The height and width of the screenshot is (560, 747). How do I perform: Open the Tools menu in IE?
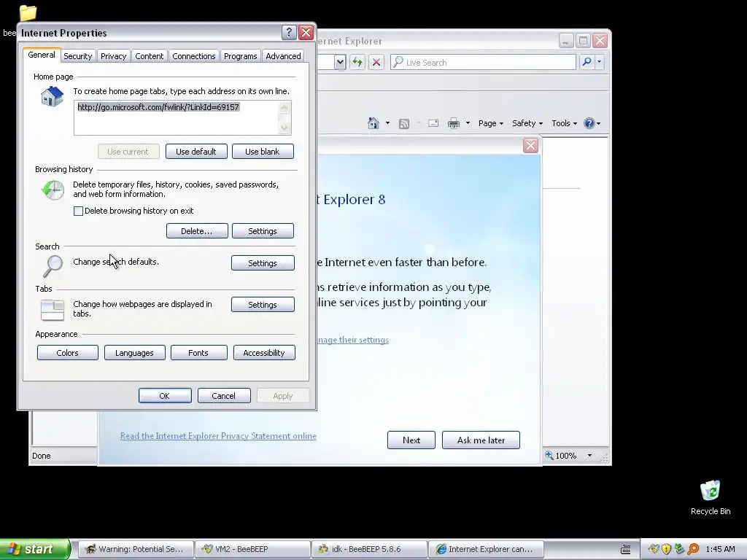[564, 123]
